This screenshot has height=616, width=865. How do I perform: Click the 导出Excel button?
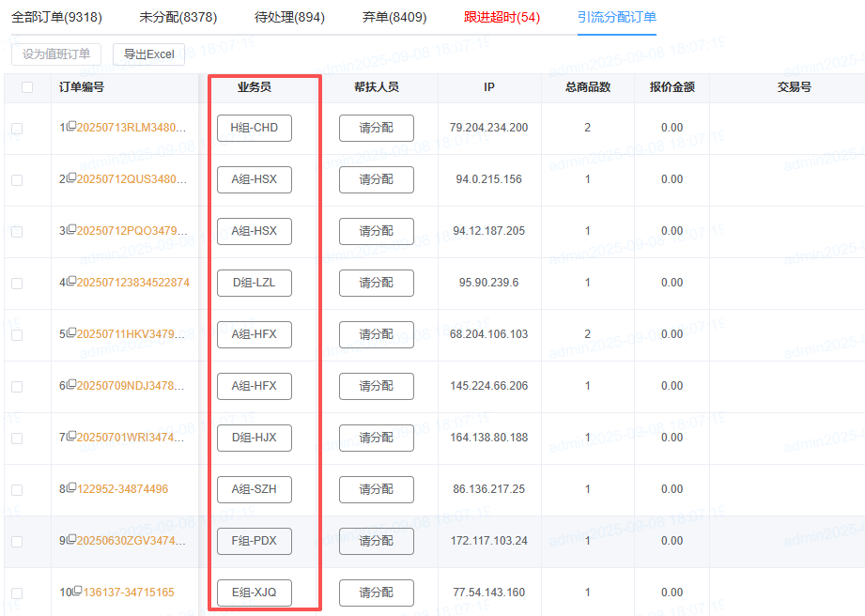(148, 54)
